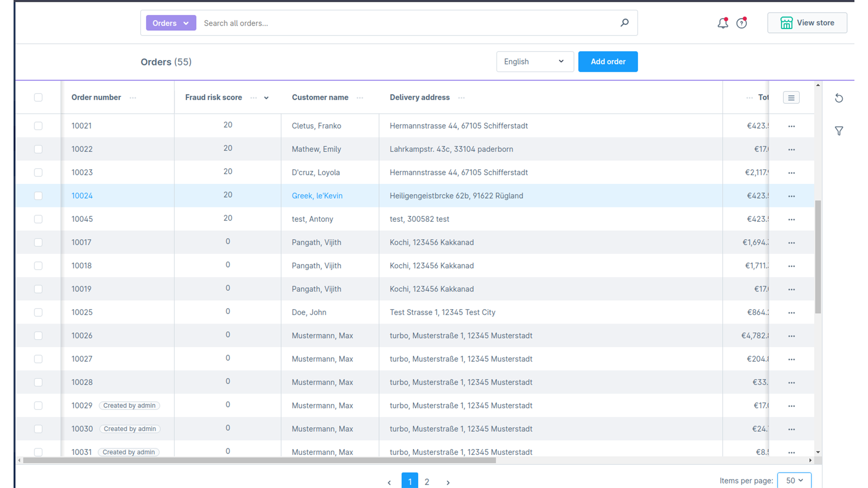Toggle checkbox for order 10021
Image resolution: width=868 pixels, height=488 pixels.
38,126
